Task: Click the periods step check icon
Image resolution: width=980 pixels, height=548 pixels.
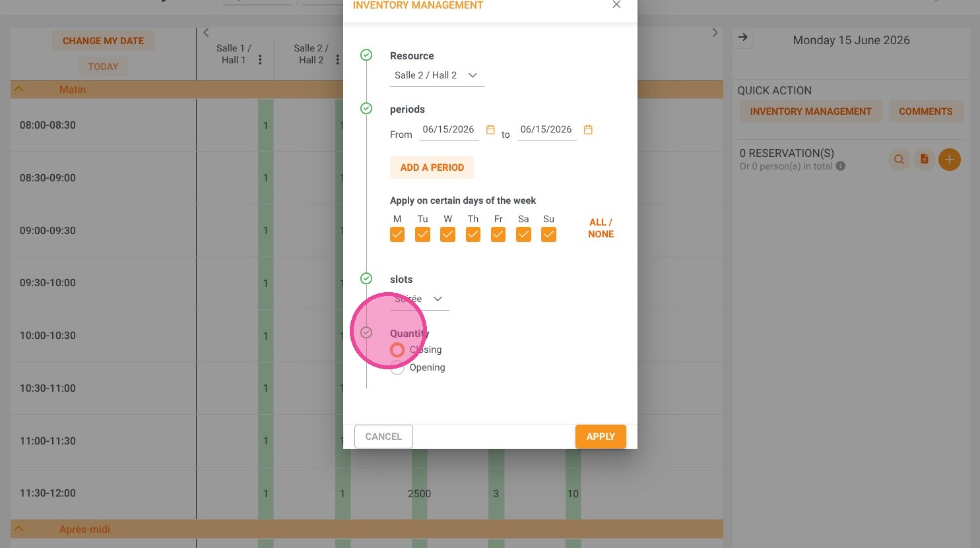Action: [x=366, y=109]
